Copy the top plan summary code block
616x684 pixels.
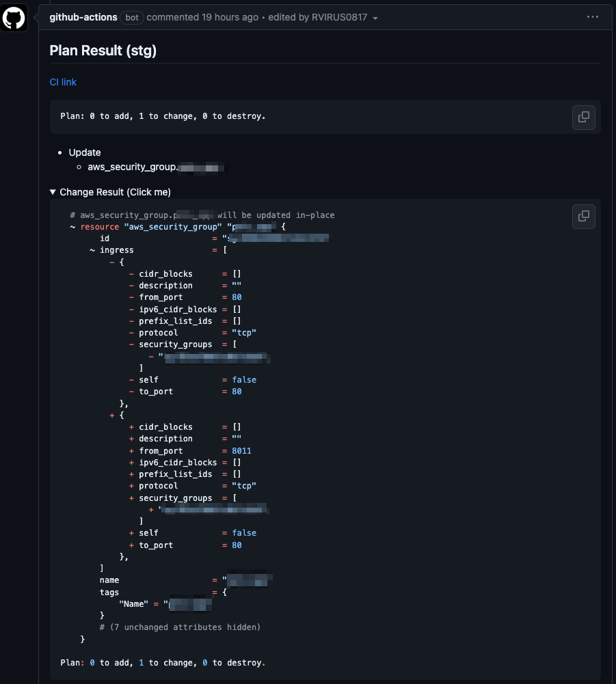coord(583,117)
